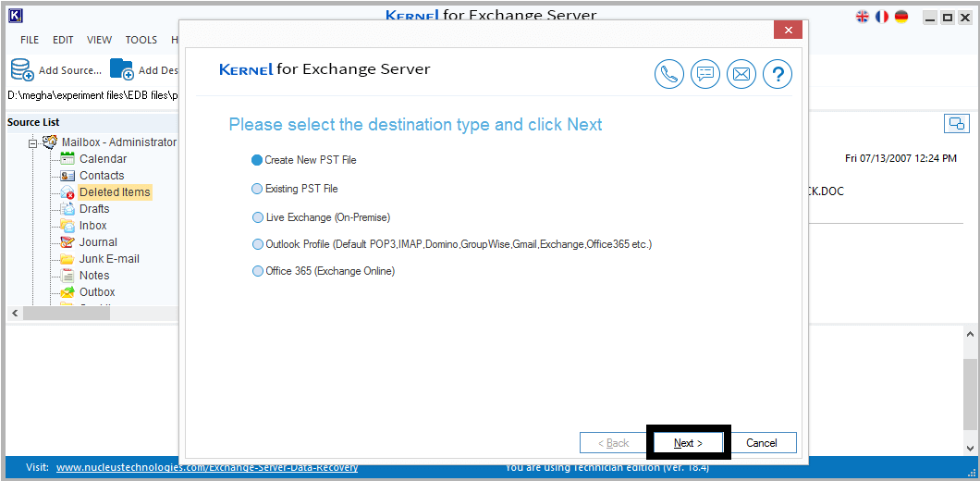Collapse the Mailbox - Administrator tree node
Image resolution: width=980 pixels, height=481 pixels.
pos(33,143)
